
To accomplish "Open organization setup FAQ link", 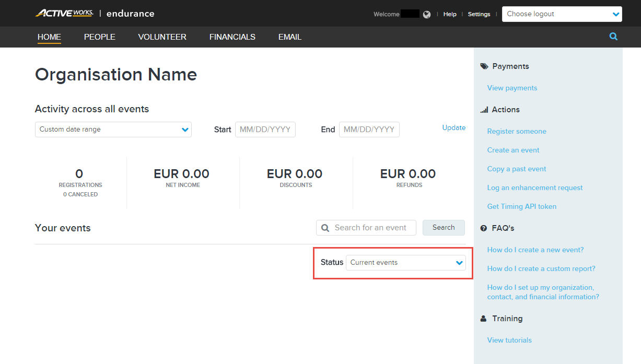I will 543,292.
